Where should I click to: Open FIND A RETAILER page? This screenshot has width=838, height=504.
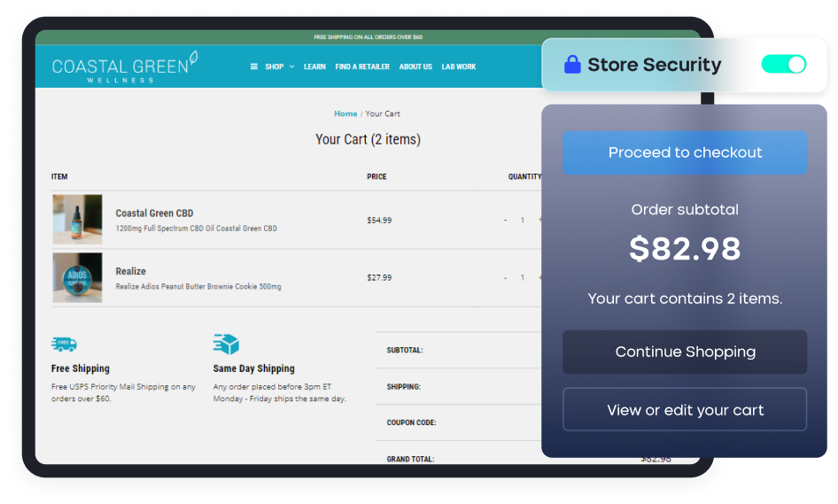362,66
